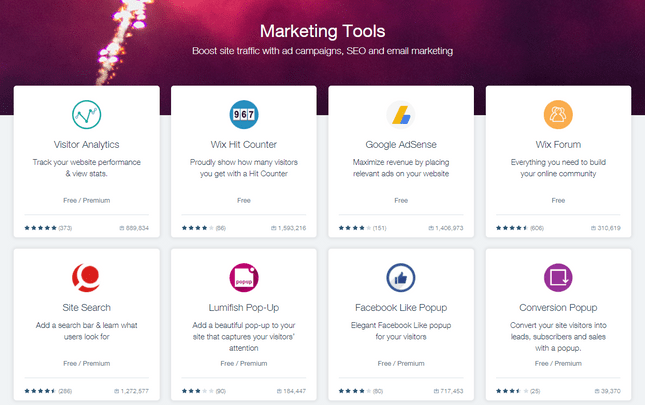
Task: Click the Site Search star rating
Action: pyautogui.click(x=40, y=390)
